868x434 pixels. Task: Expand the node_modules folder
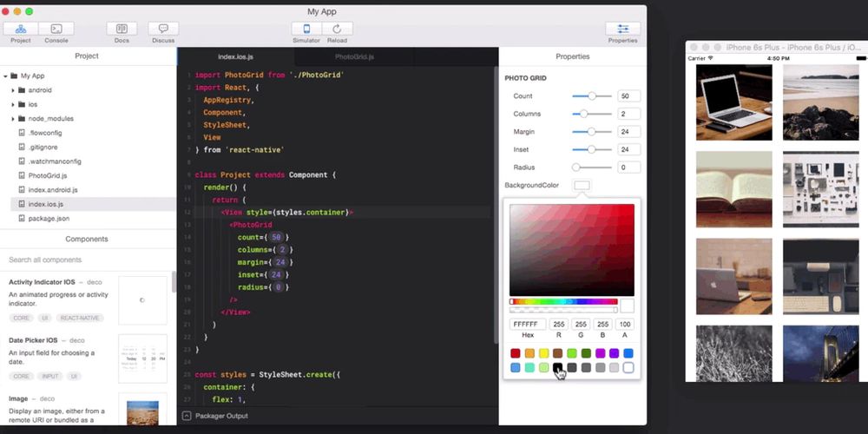pos(13,119)
